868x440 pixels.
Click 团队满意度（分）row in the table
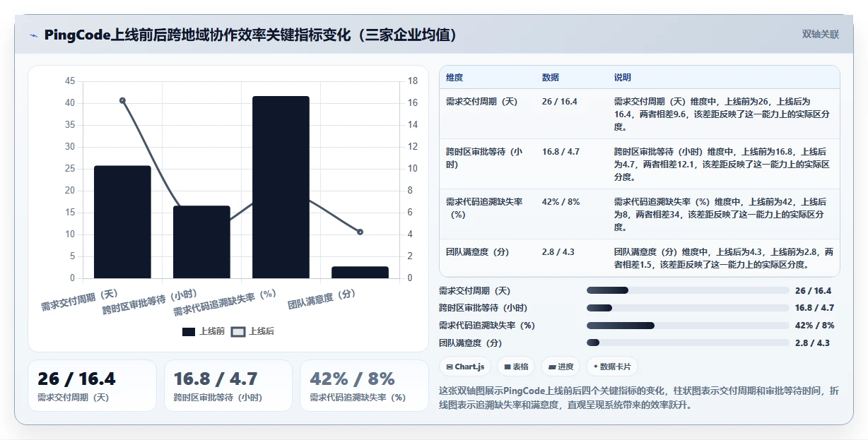pos(639,258)
